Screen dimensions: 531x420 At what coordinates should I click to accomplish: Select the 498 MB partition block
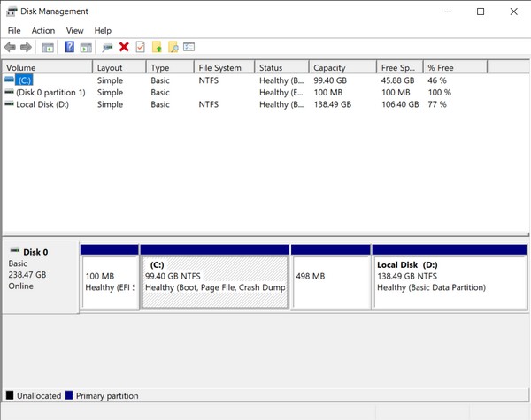click(x=330, y=282)
